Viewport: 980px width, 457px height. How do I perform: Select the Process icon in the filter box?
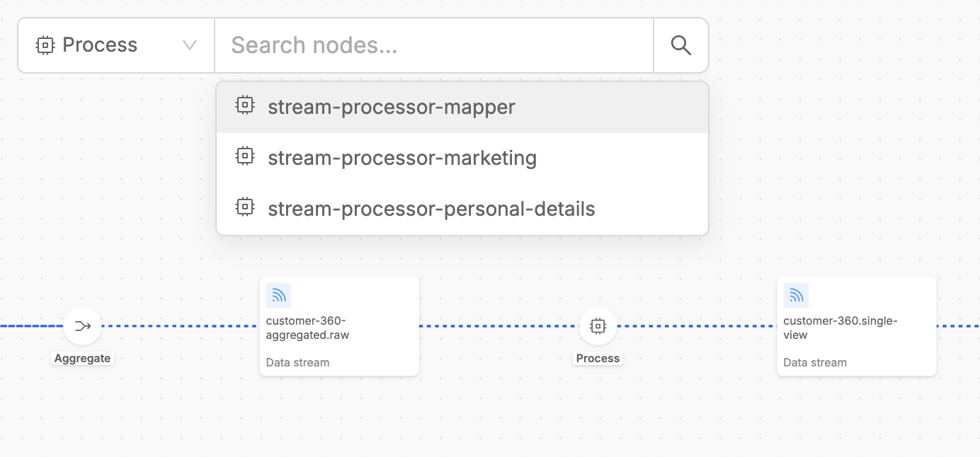tap(44, 45)
